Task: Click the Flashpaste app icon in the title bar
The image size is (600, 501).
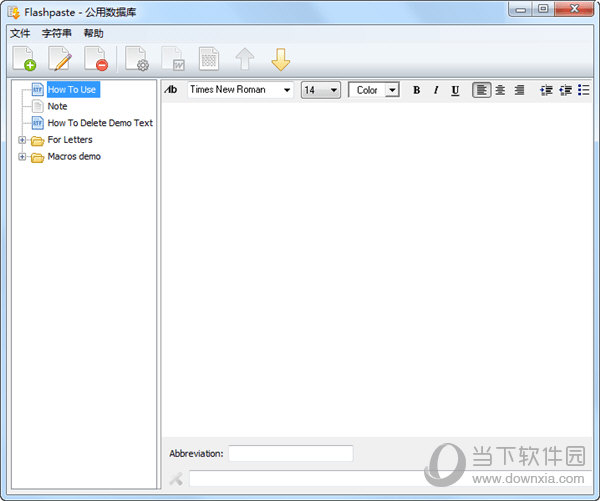Action: click(x=14, y=12)
